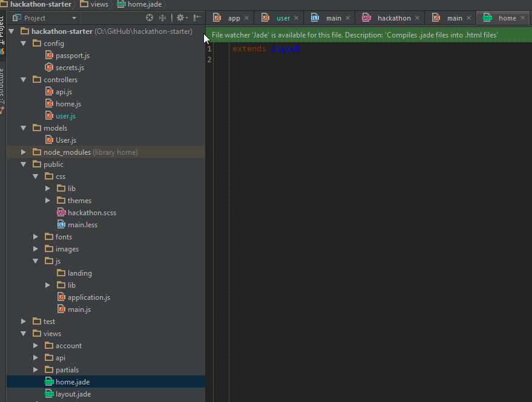532x402 pixels.
Task: Collapse the config folder
Action: pos(24,44)
